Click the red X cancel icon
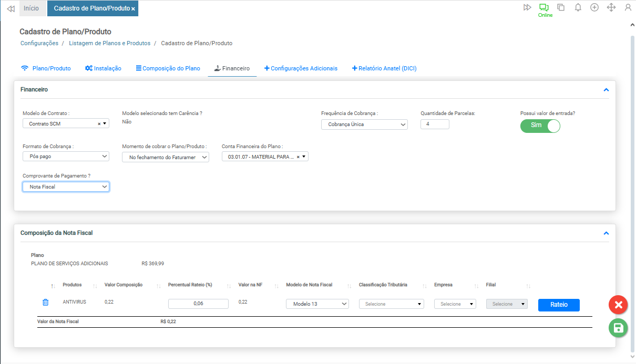The width and height of the screenshot is (636, 364). [x=618, y=305]
